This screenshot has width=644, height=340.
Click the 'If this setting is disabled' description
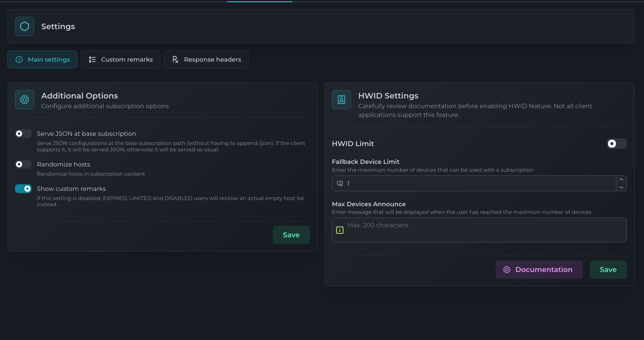(x=170, y=201)
